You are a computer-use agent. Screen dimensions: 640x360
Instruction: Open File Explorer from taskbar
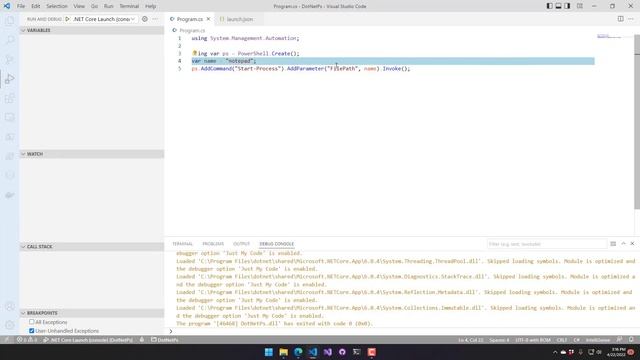point(283,352)
